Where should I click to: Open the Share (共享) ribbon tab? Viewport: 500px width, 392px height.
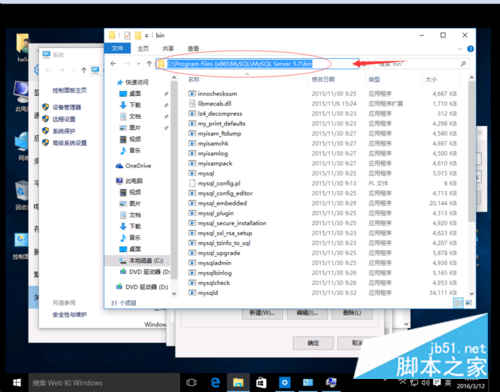point(168,48)
